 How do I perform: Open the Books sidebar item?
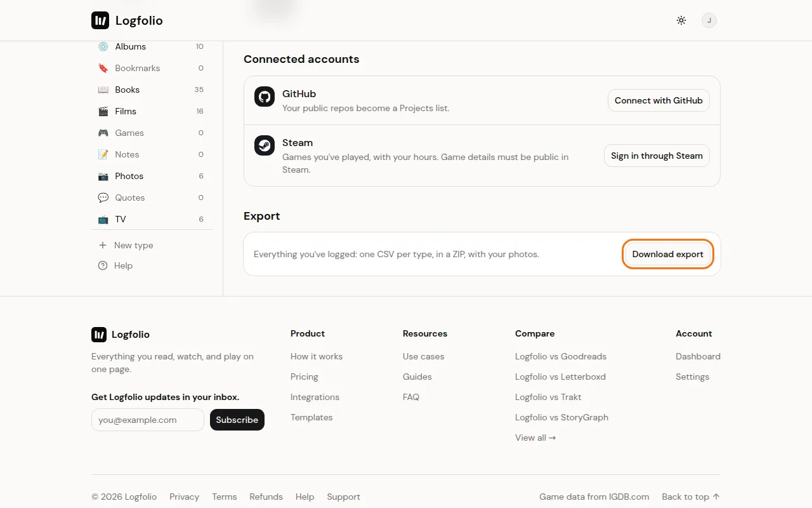152,90
